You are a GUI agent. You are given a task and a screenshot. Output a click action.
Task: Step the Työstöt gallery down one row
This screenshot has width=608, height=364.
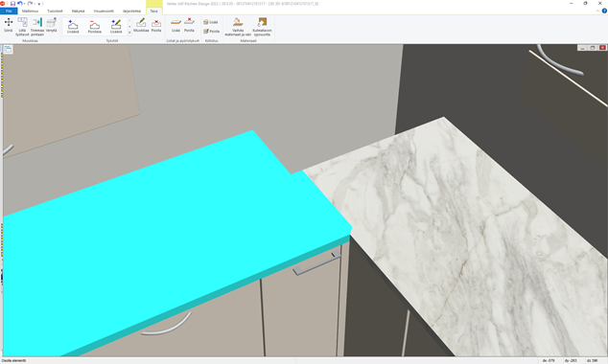[129, 27]
